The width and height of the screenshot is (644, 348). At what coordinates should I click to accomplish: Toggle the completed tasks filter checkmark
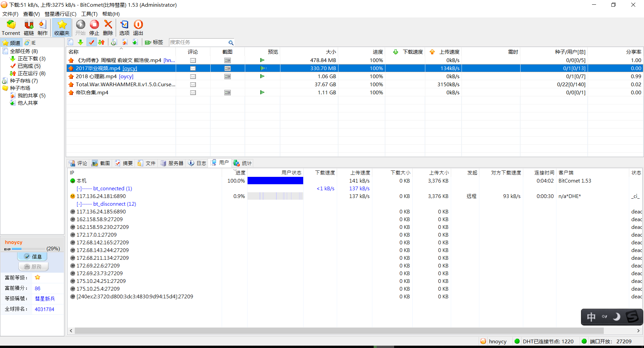click(91, 42)
